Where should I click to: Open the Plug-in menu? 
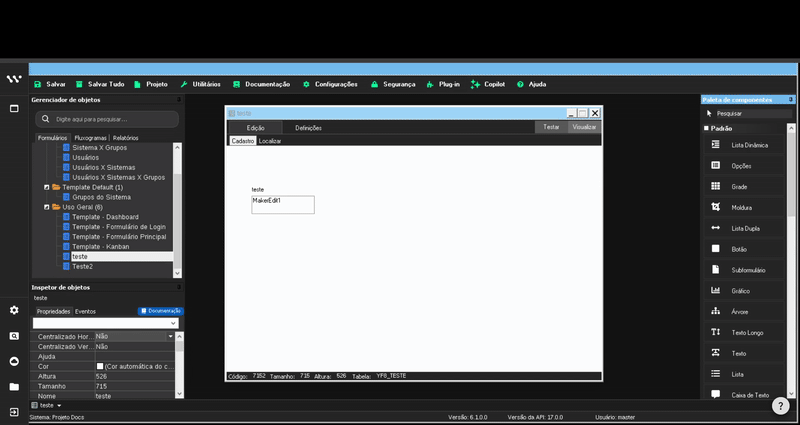tap(442, 84)
